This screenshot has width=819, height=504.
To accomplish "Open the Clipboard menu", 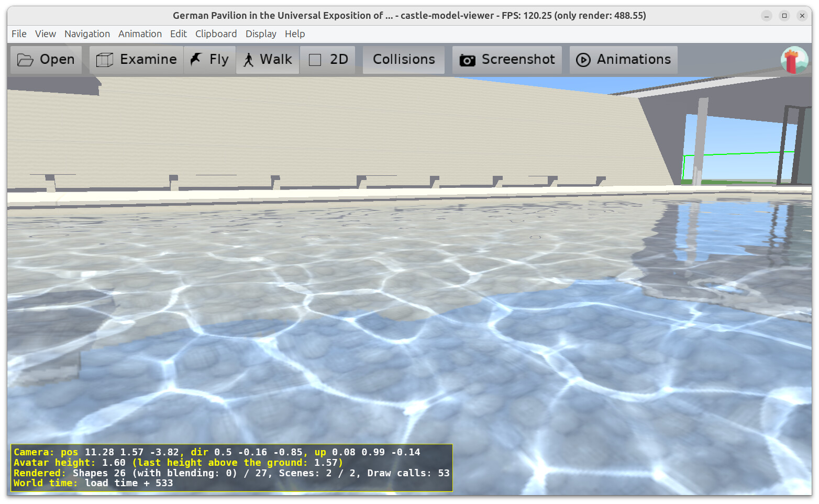I will (216, 34).
